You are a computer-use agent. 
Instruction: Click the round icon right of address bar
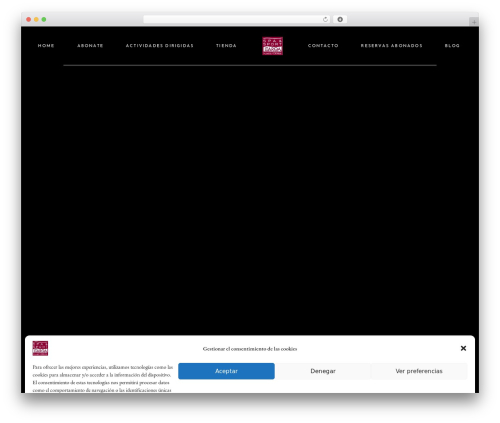340,19
